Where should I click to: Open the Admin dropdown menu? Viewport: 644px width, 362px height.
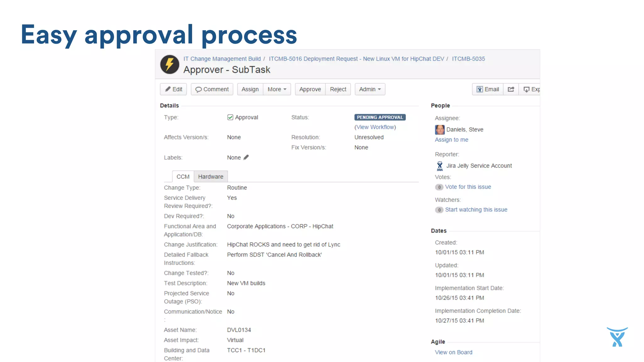coord(370,89)
